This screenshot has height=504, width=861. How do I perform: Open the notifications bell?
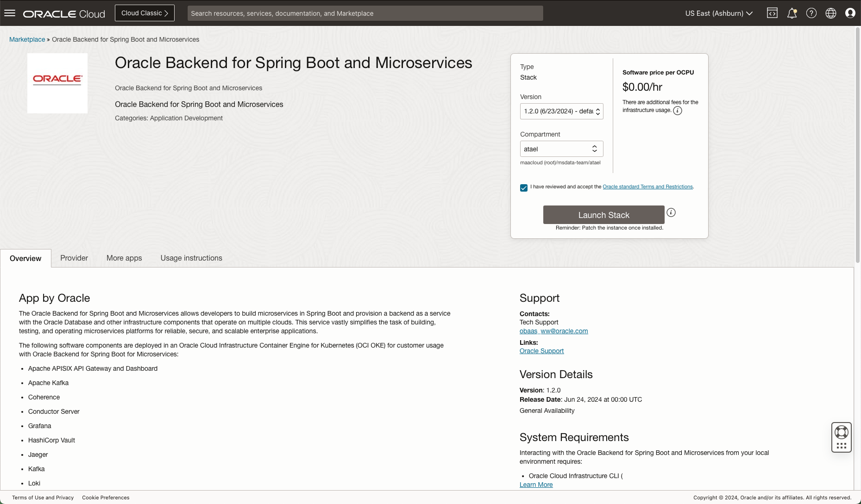click(x=792, y=13)
